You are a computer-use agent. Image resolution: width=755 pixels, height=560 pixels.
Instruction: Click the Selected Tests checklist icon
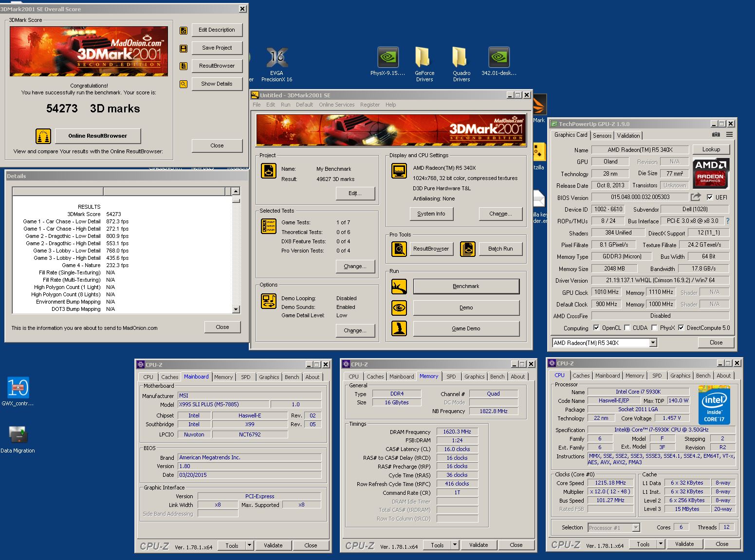point(269,226)
